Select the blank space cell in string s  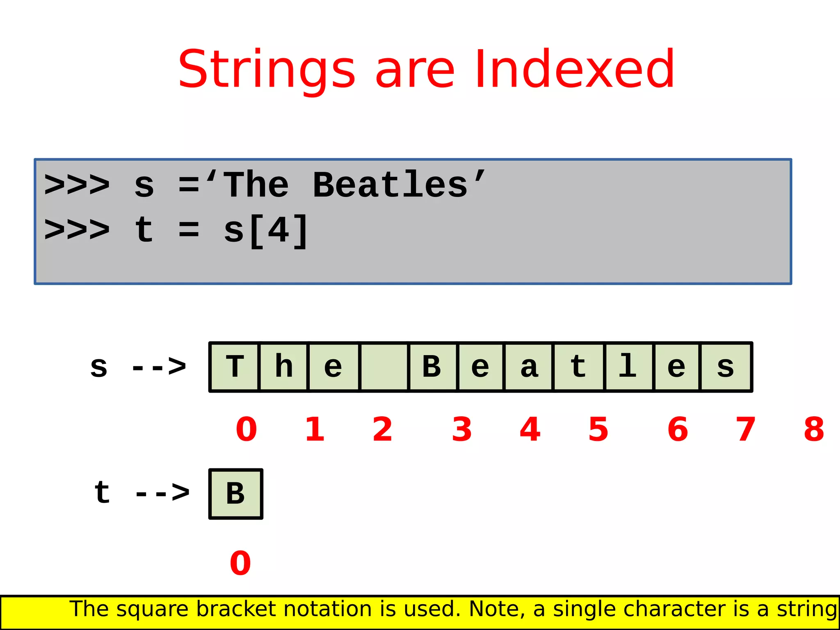coord(384,367)
